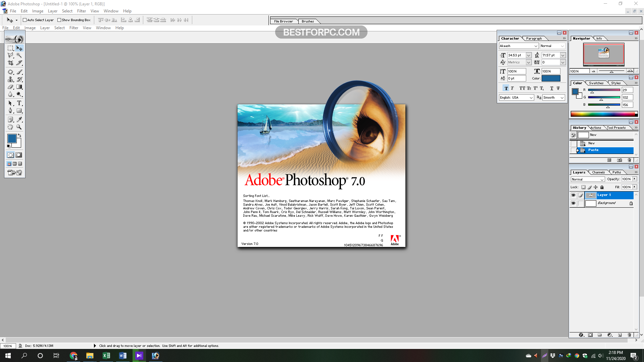Image resolution: width=644 pixels, height=362 pixels.
Task: Select the Type tool
Action: coord(19,103)
